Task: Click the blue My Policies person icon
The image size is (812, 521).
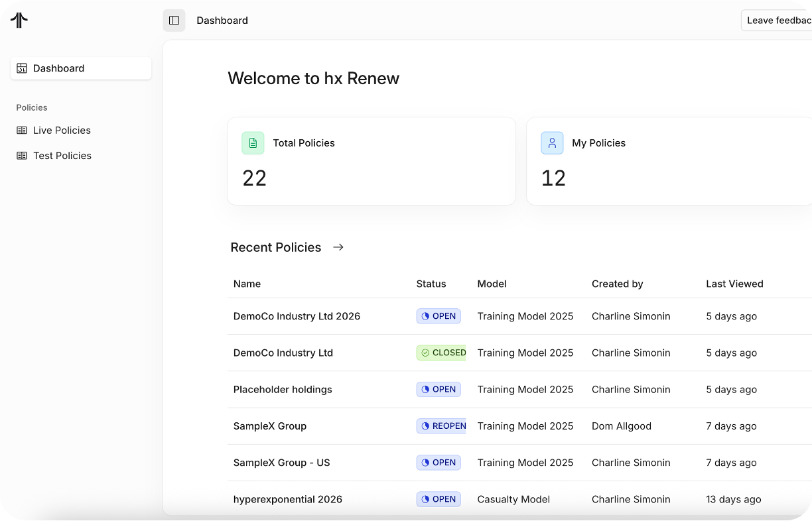Action: click(x=552, y=143)
